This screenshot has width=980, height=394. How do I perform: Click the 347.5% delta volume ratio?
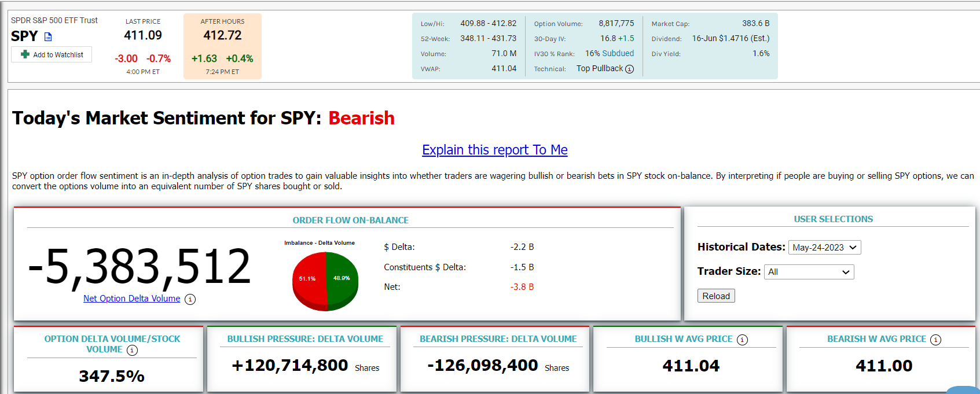(112, 376)
